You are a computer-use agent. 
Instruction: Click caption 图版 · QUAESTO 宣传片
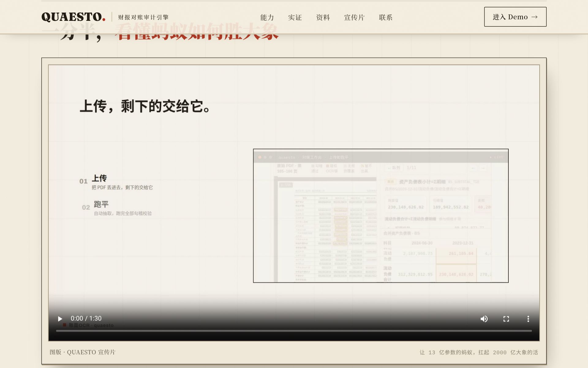click(83, 352)
